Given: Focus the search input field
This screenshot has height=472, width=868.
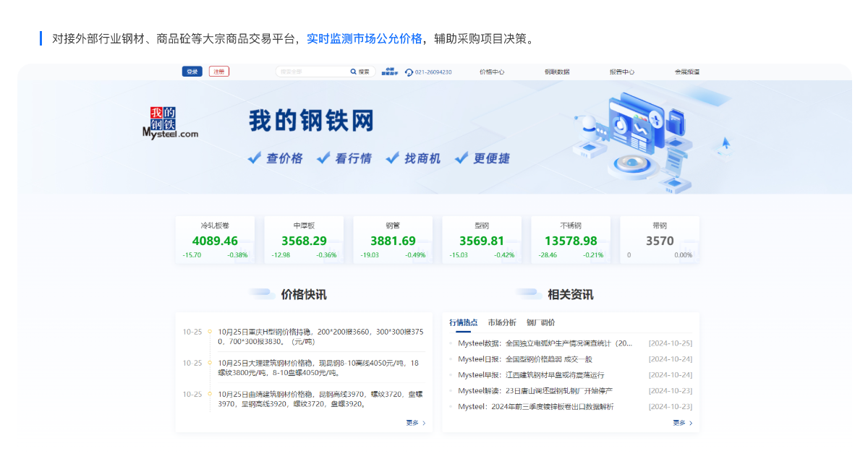Looking at the screenshot, I should click(312, 72).
